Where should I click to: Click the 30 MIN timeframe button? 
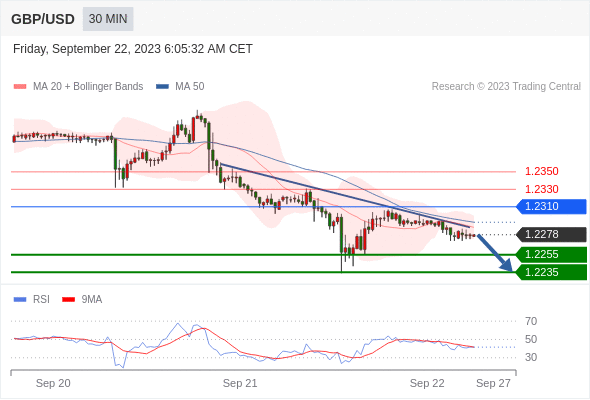(x=108, y=19)
